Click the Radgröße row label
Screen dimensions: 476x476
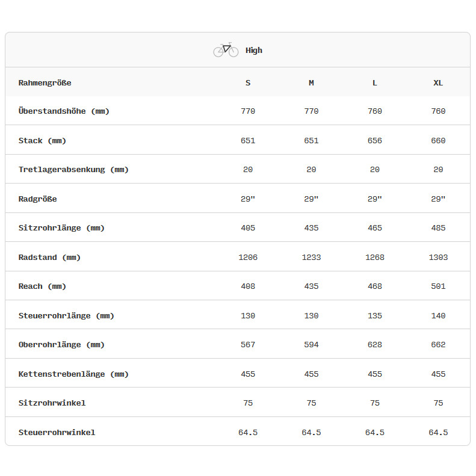(38, 199)
